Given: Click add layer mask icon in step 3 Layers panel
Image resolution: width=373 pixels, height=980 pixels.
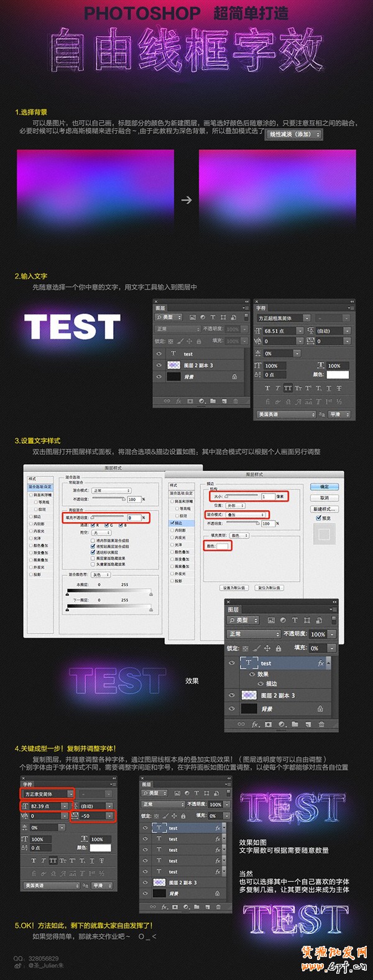Looking at the screenshot, I should tap(269, 724).
